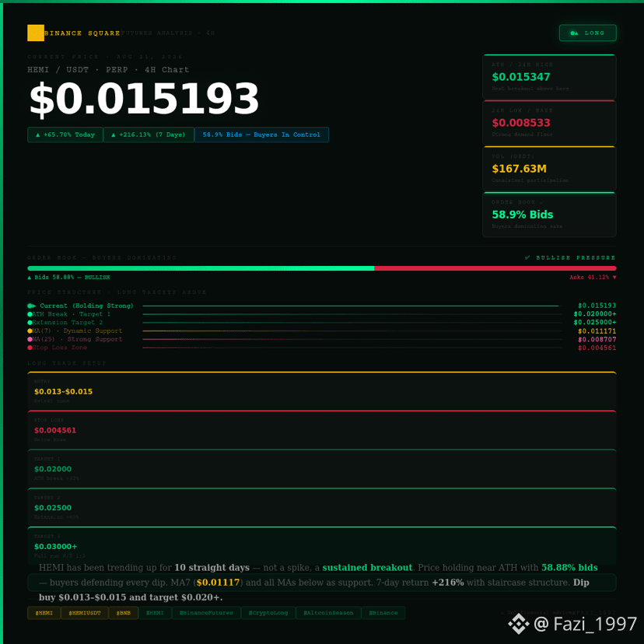Click the yellow Binance Square logo square
Image resolution: width=644 pixels, height=644 pixels.
36,33
